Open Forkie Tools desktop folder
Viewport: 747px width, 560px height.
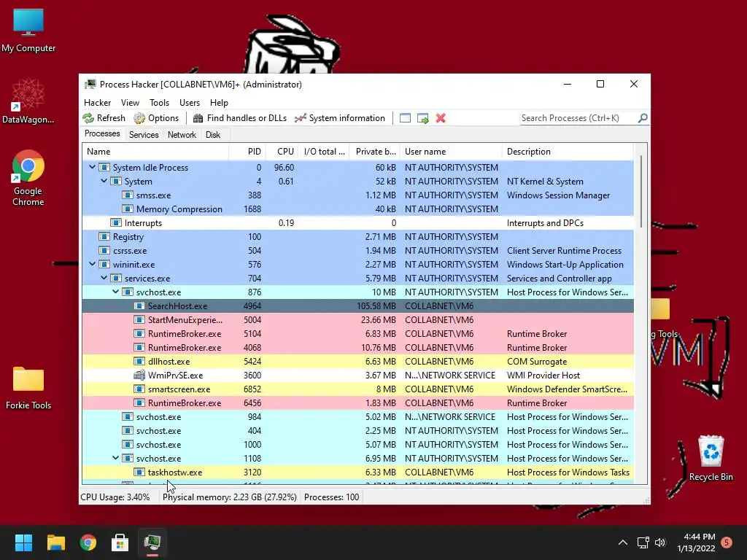28,388
